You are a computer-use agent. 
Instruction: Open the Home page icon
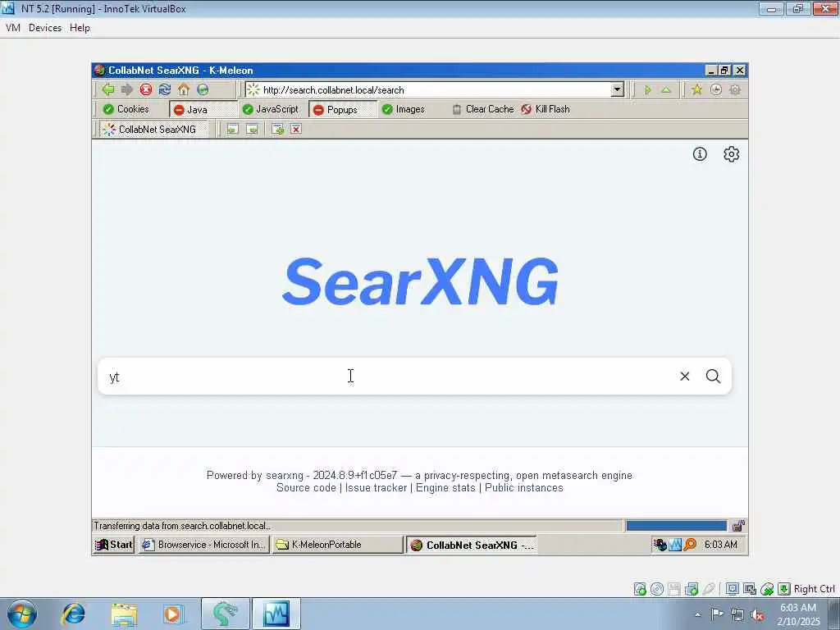click(x=184, y=89)
